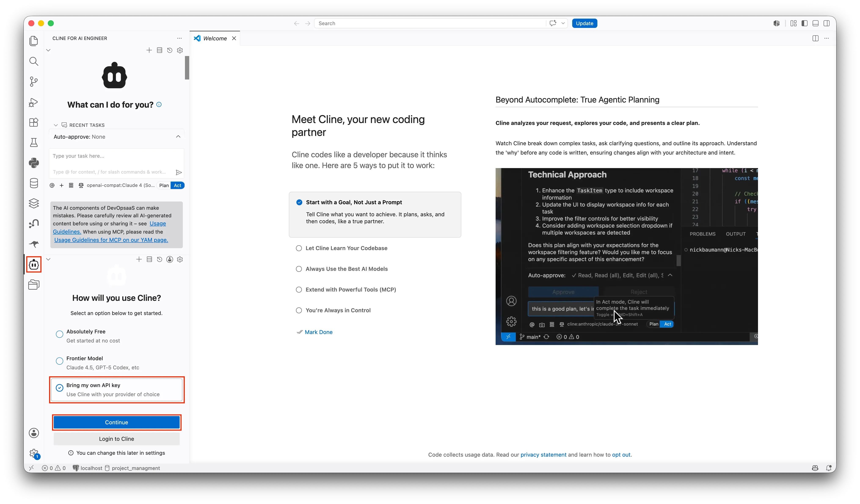This screenshot has width=860, height=504.
Task: Click 'project_managment' in the status bar
Action: 132,468
